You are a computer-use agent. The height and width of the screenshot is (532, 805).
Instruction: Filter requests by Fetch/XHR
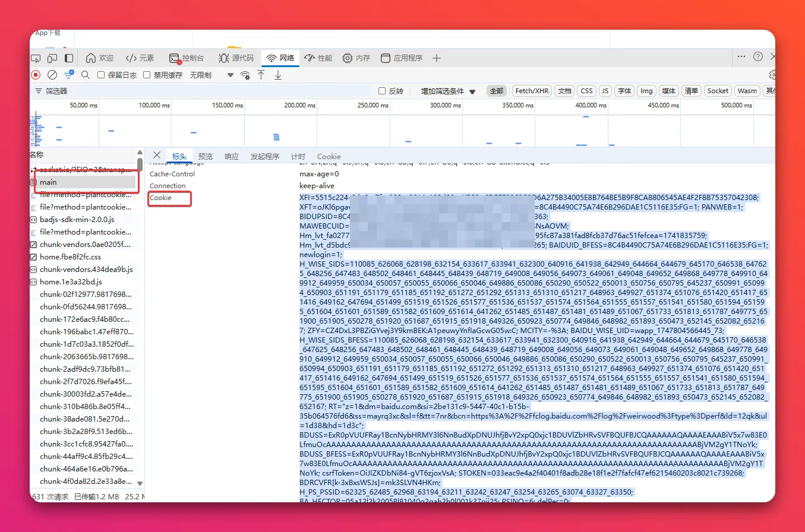pos(532,91)
